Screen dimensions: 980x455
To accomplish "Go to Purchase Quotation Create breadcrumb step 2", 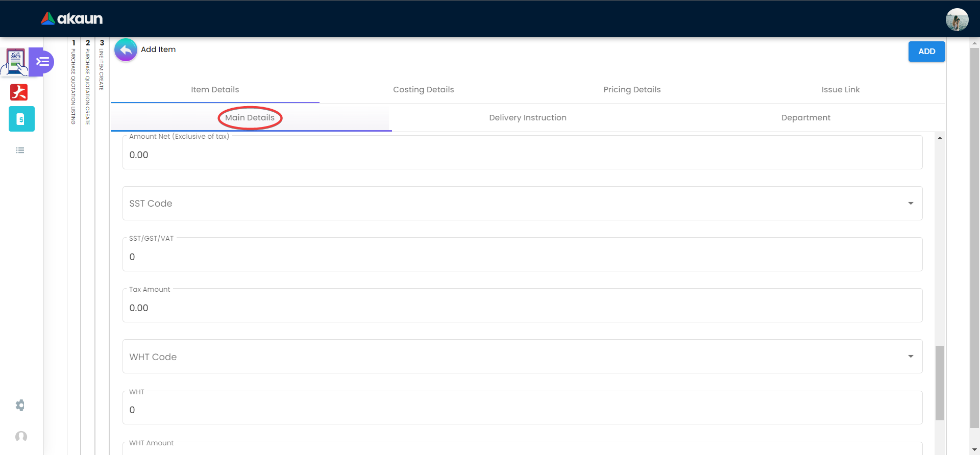I will (88, 82).
